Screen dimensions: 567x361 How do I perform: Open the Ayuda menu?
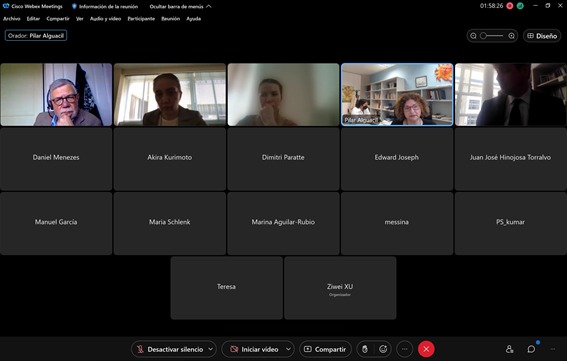(193, 19)
